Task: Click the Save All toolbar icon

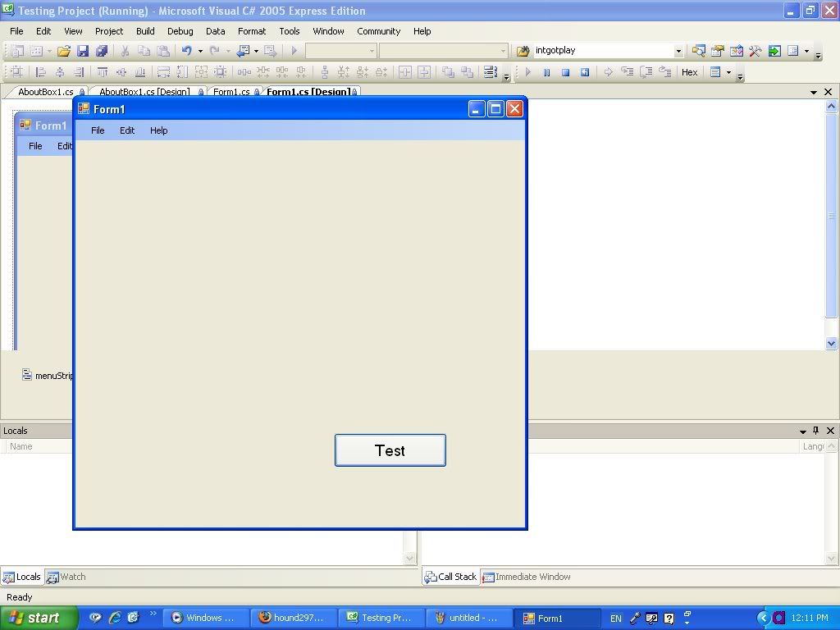Action: 102,51
